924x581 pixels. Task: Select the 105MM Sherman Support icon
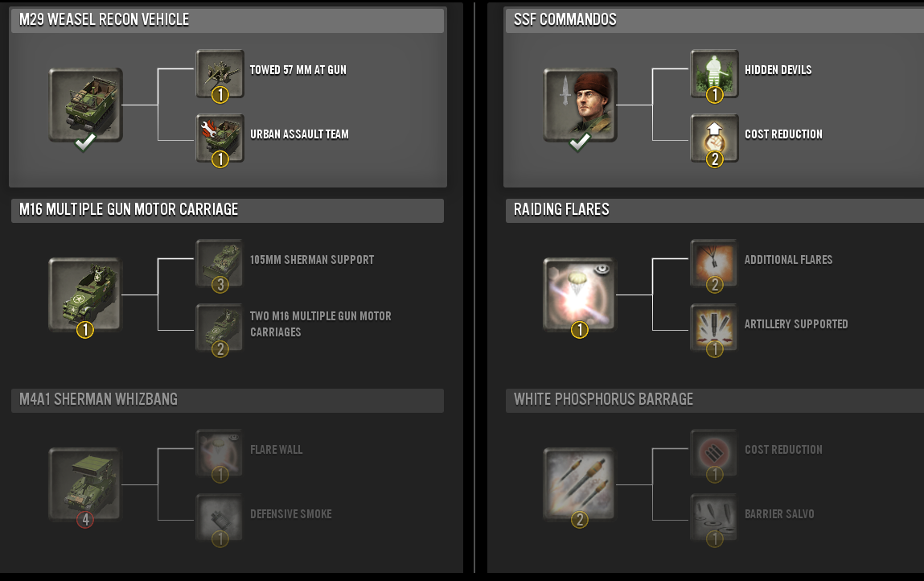click(220, 263)
